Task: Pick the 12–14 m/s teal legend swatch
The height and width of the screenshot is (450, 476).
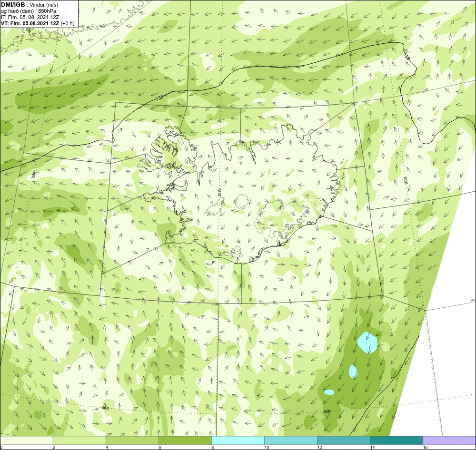Action: coord(344,440)
